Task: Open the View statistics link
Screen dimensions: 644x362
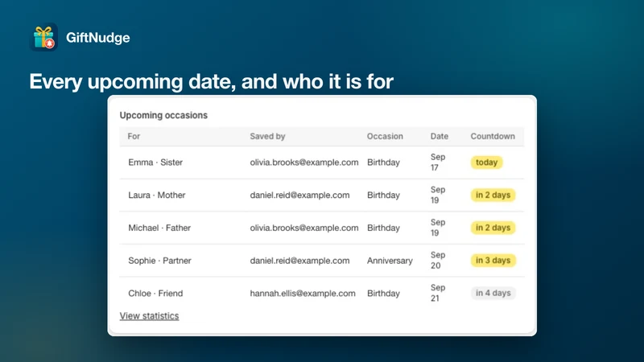Action: [x=149, y=315]
